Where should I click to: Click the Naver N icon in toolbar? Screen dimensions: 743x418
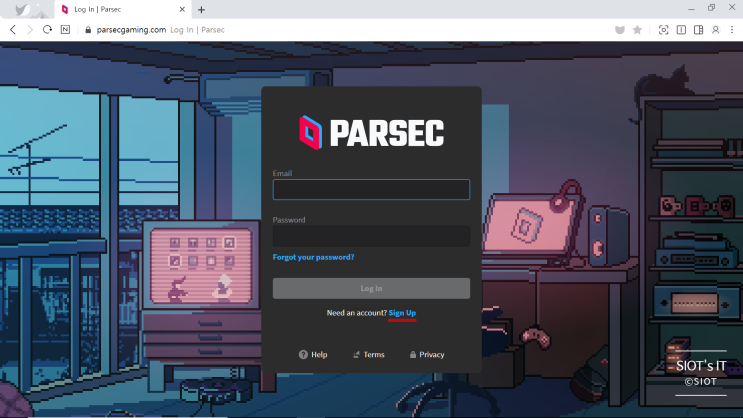pos(65,30)
